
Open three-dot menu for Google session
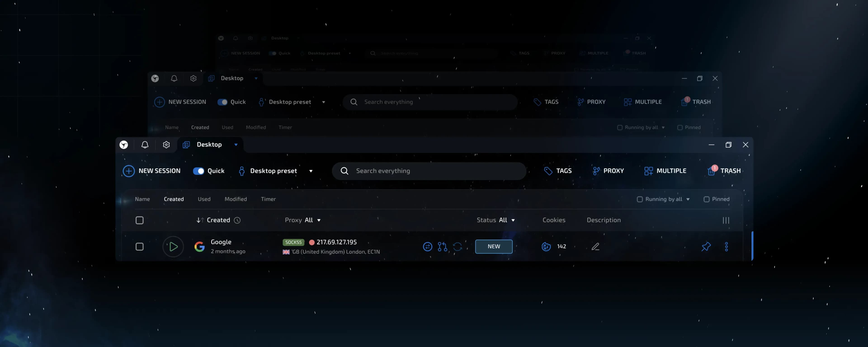(726, 247)
